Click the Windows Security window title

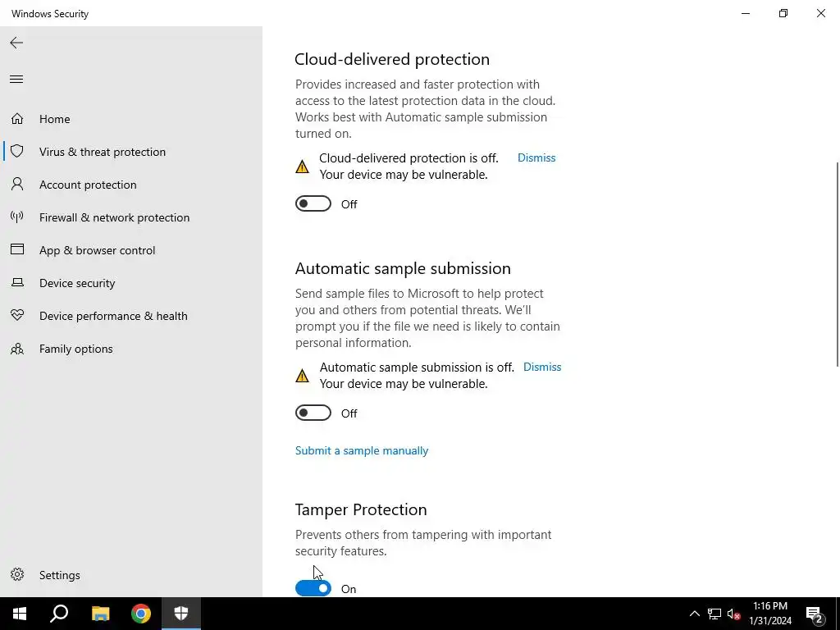tap(50, 13)
